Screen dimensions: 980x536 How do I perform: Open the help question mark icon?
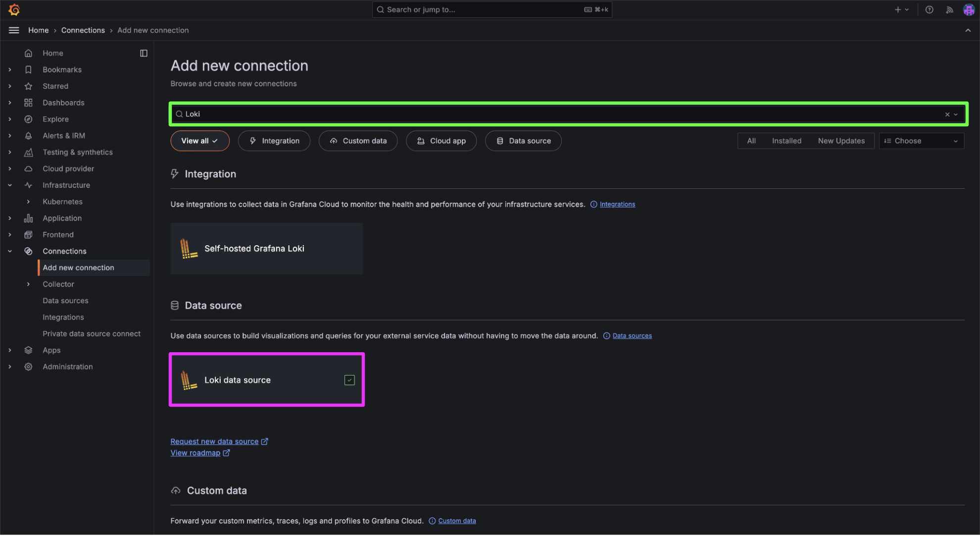[929, 9]
